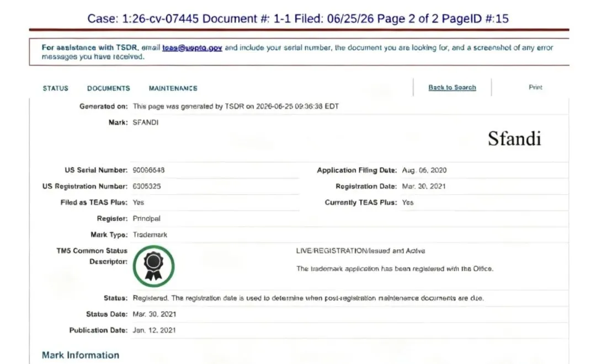The image size is (596, 364).
Task: Click the green registered ribbon status icon
Action: tap(153, 266)
